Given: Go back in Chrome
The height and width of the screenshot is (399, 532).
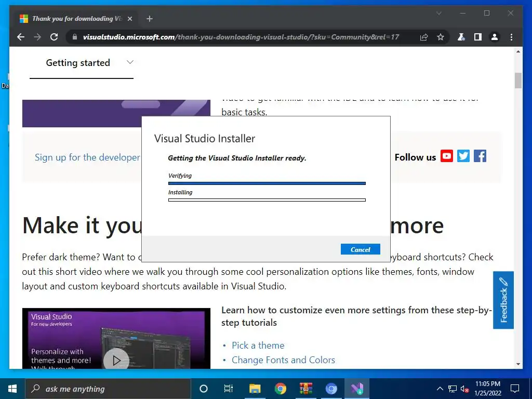Looking at the screenshot, I should [21, 37].
